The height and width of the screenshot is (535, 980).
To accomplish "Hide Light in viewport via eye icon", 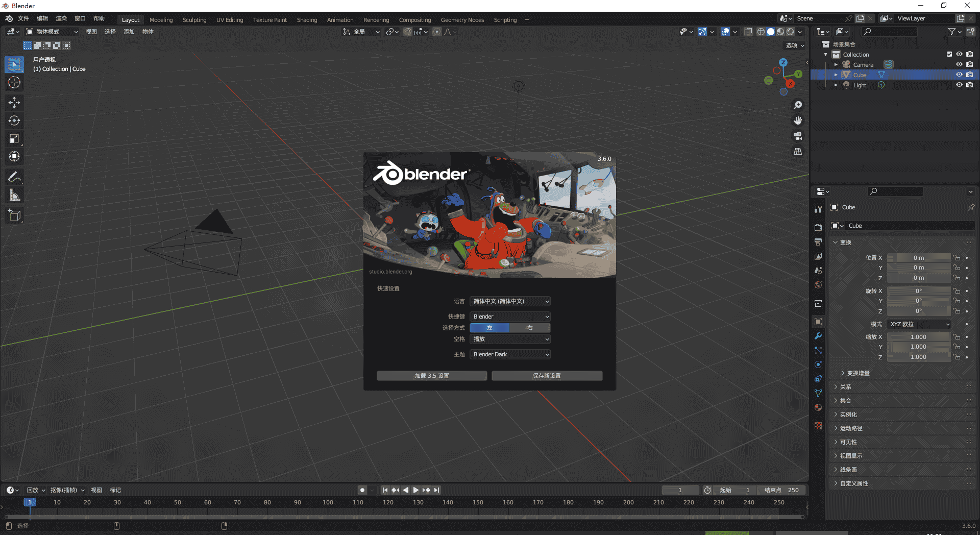I will (959, 85).
